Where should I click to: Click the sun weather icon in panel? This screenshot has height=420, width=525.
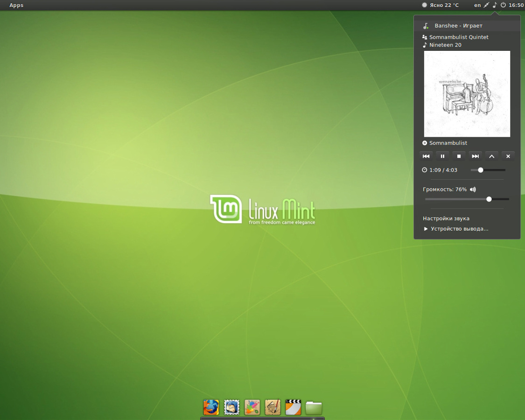[x=424, y=5]
